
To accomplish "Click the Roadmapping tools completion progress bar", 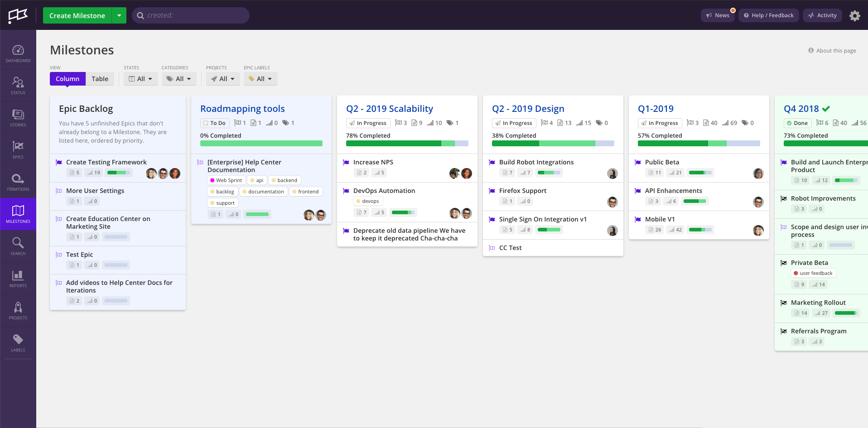I will tap(261, 144).
